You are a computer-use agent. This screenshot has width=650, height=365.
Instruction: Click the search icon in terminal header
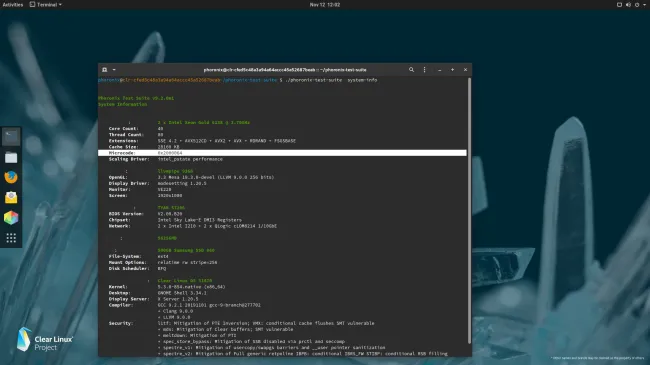click(x=411, y=70)
